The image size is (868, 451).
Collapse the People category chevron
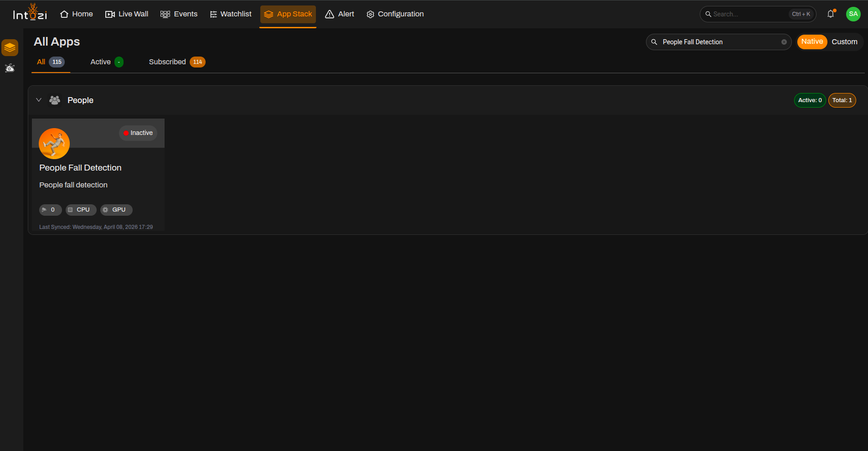[39, 100]
